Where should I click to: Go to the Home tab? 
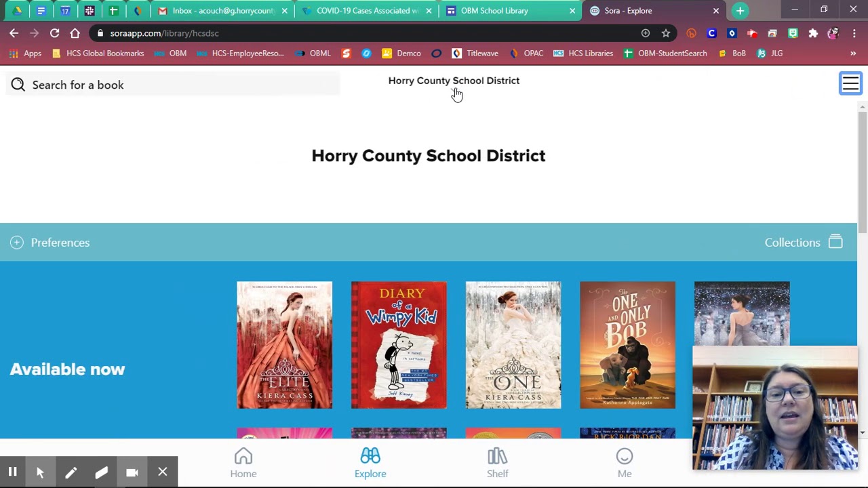243,464
